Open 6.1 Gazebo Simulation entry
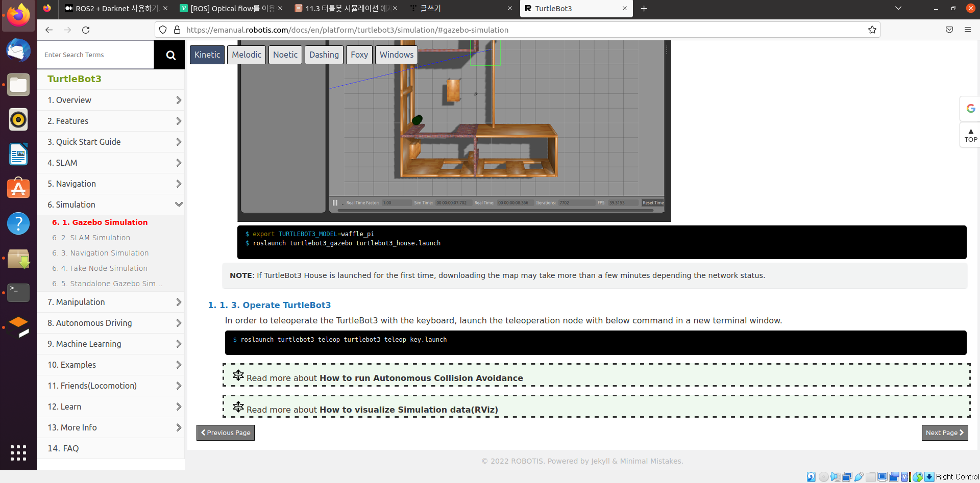The width and height of the screenshot is (980, 483). click(x=100, y=222)
